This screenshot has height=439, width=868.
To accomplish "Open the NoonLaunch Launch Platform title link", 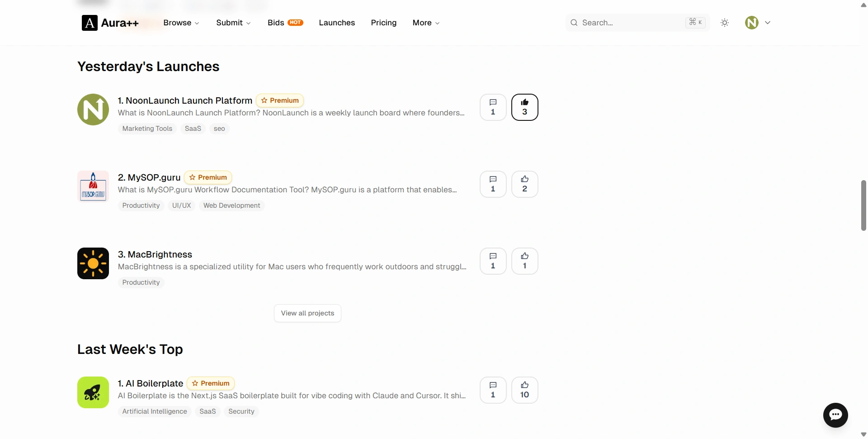I will coord(185,100).
